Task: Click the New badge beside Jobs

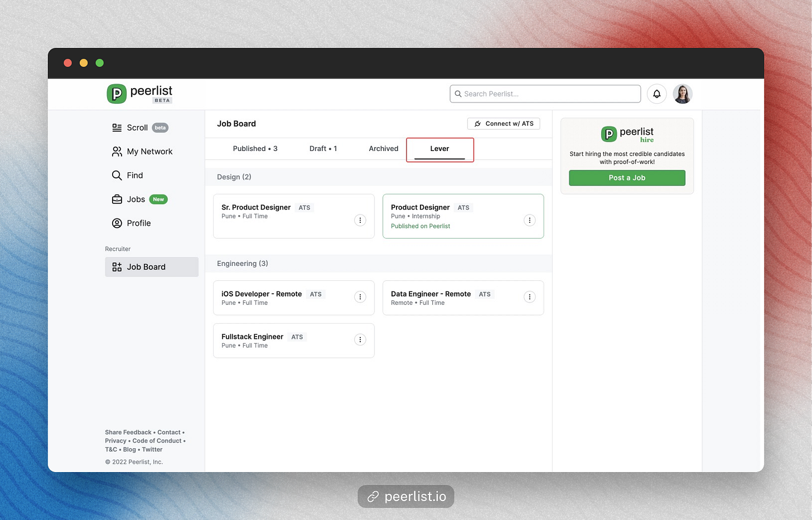Action: tap(158, 200)
